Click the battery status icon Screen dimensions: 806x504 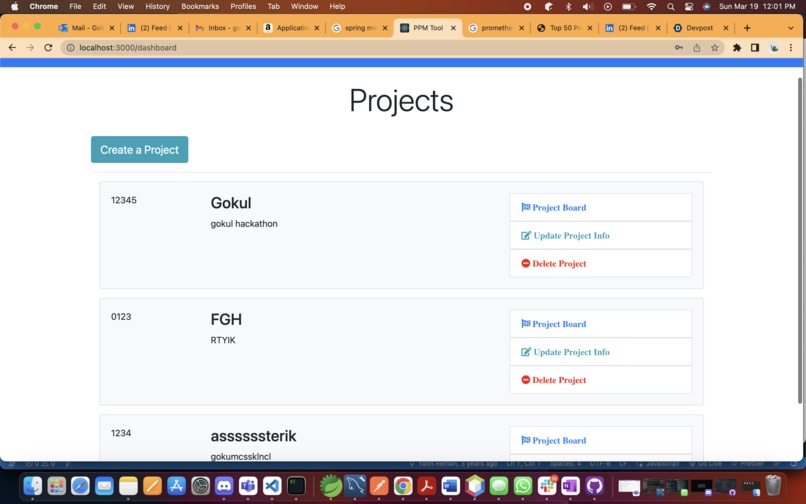point(628,7)
